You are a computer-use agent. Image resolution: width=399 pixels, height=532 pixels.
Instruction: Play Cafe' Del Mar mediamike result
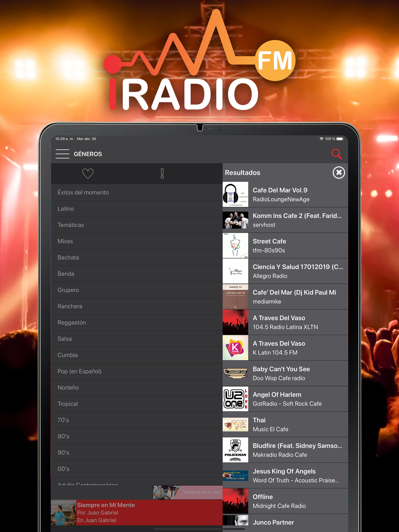click(x=285, y=297)
